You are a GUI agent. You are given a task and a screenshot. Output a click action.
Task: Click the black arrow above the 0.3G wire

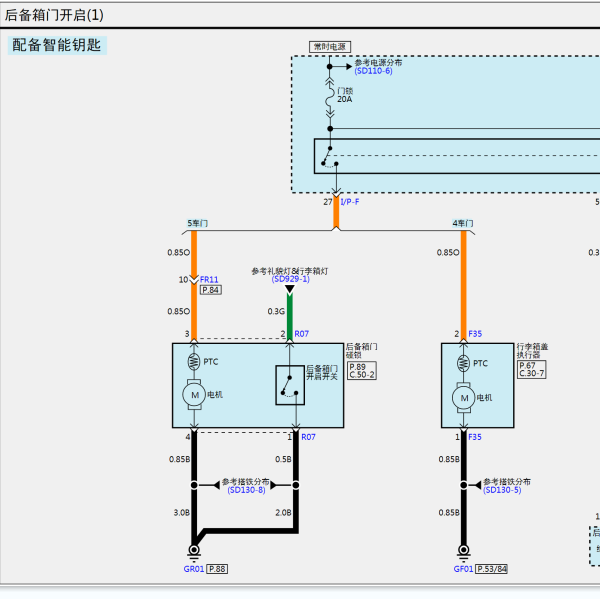pos(290,290)
